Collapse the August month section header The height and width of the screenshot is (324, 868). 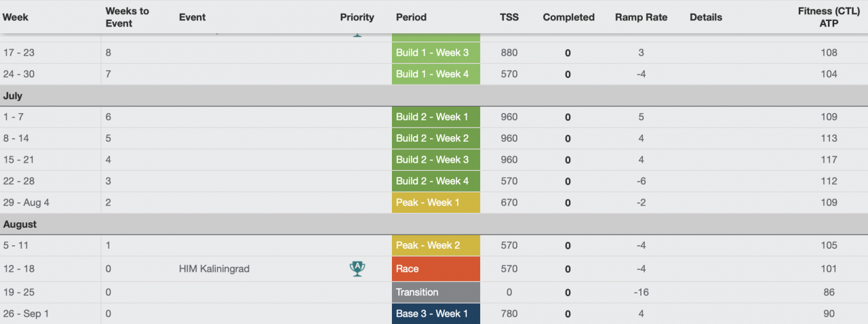tap(20, 224)
